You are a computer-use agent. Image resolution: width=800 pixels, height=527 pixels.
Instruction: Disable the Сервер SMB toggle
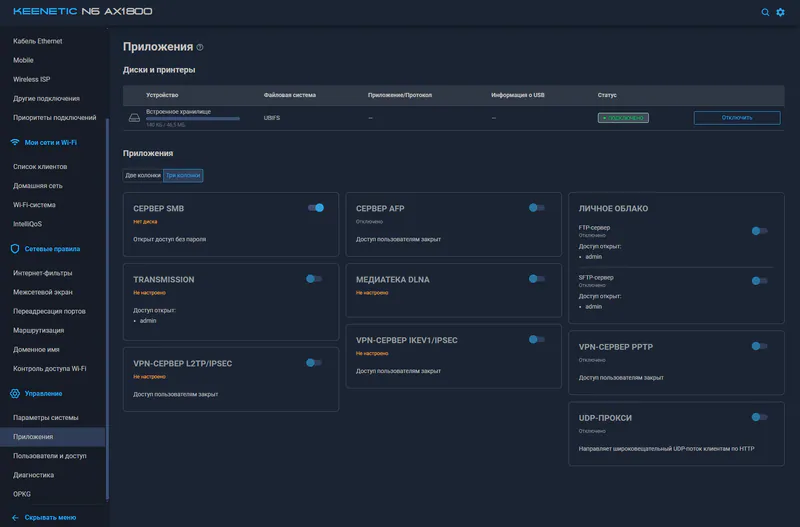pos(316,208)
